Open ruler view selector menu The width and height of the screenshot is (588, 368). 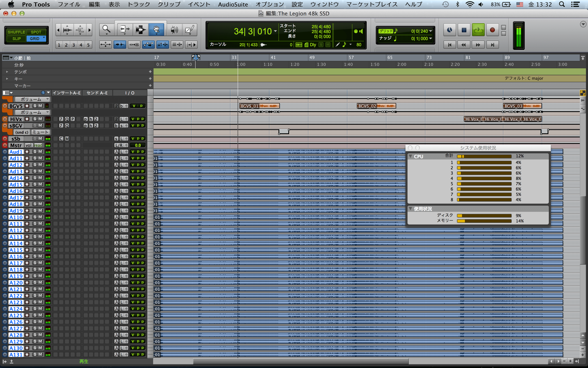click(8, 58)
